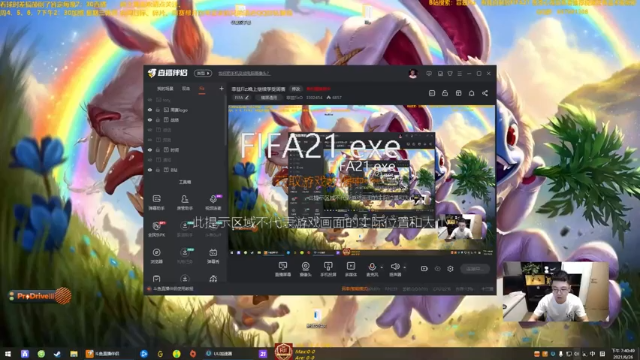The image size is (640, 360).
Task: Open the voice link tool with purple badge
Action: tap(213, 202)
